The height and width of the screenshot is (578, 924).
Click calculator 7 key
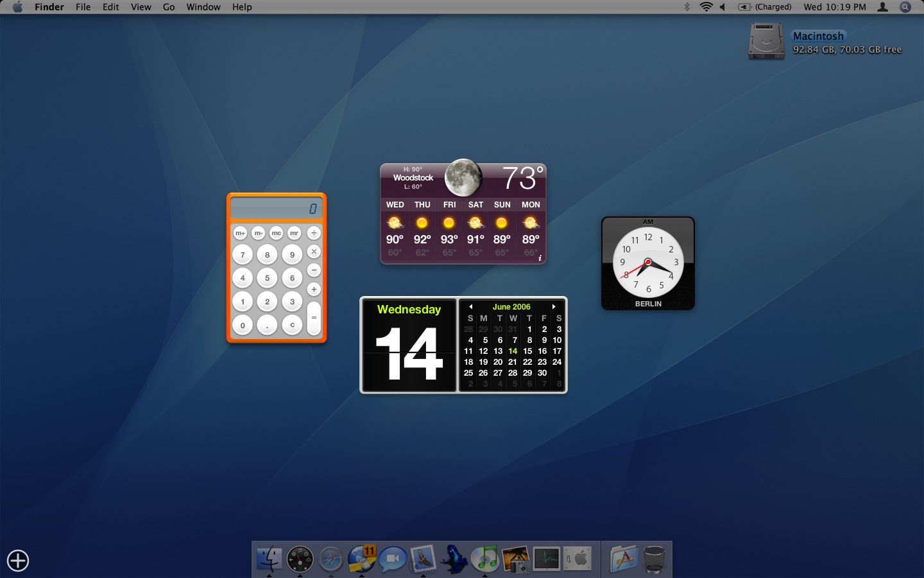click(x=243, y=255)
